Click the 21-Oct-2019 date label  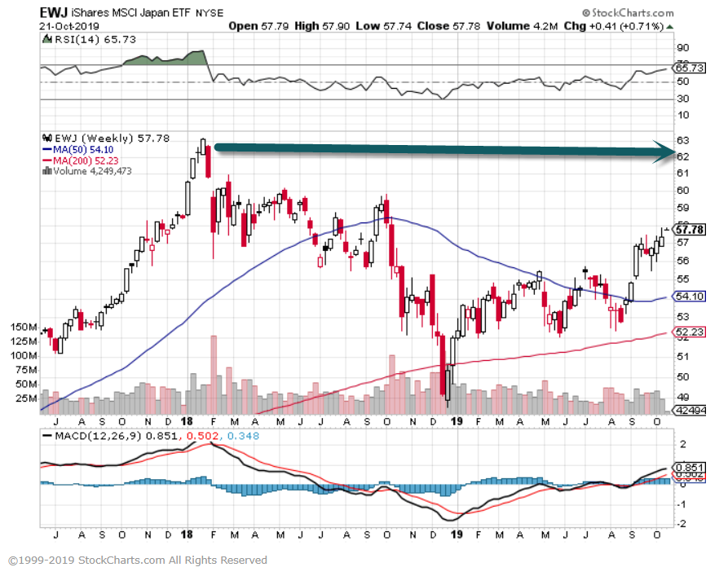68,26
